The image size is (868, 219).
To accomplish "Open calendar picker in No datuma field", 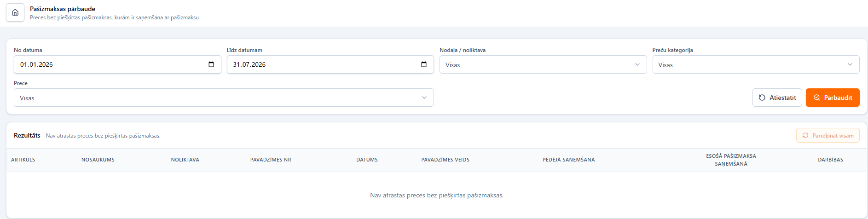I will 211,64.
